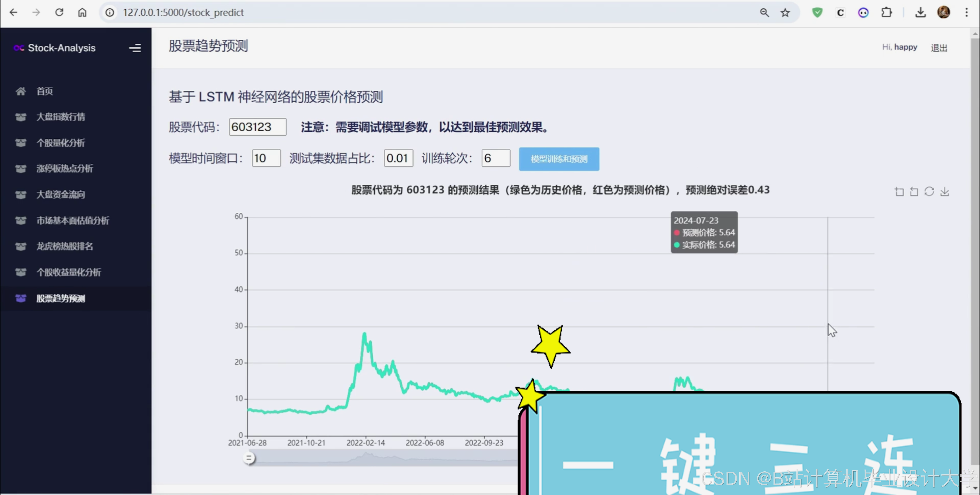Viewport: 980px width, 495px height.
Task: Open the browser downloads icon
Action: (920, 13)
